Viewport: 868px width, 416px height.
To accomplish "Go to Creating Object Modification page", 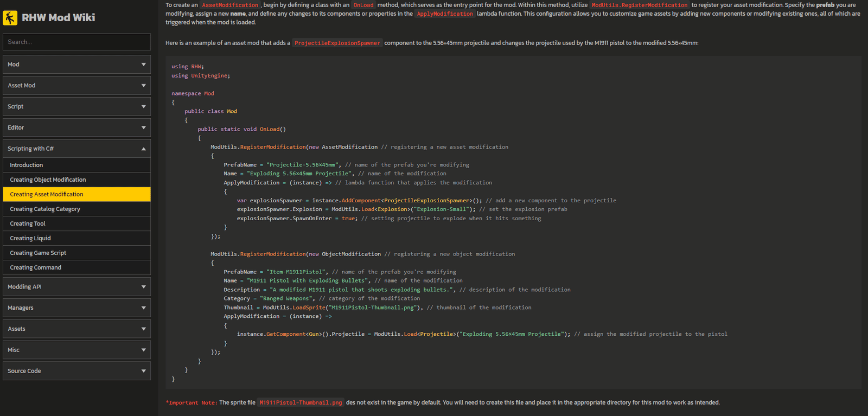I will [76, 180].
